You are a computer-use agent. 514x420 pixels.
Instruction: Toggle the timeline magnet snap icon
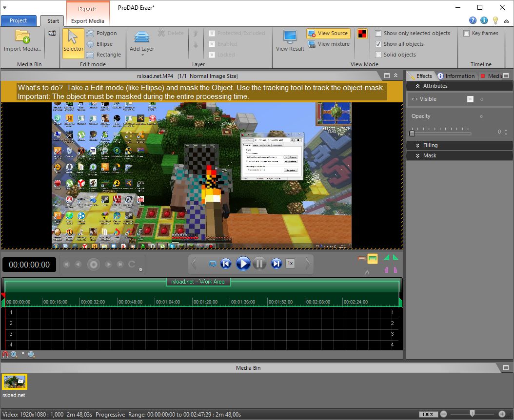click(5, 354)
